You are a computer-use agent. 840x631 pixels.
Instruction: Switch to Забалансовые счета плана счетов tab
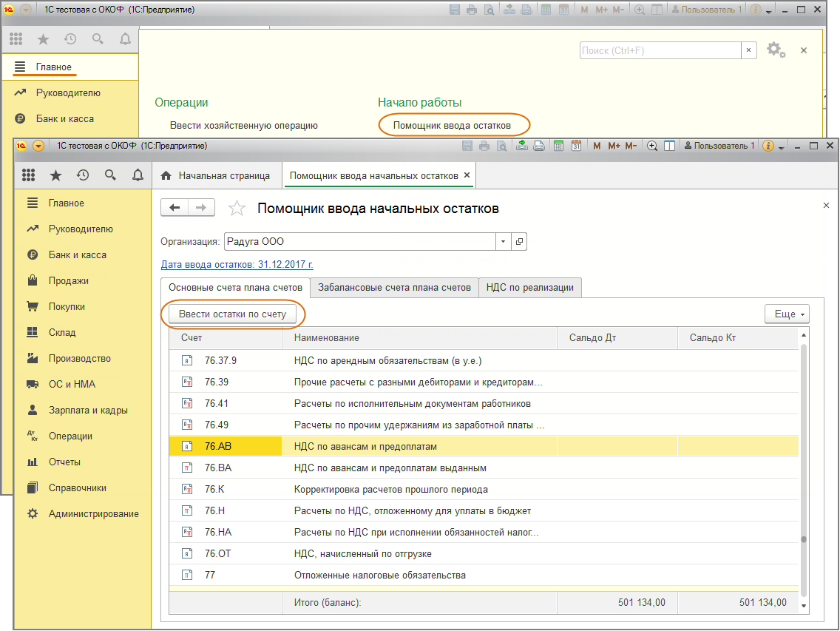coord(394,287)
